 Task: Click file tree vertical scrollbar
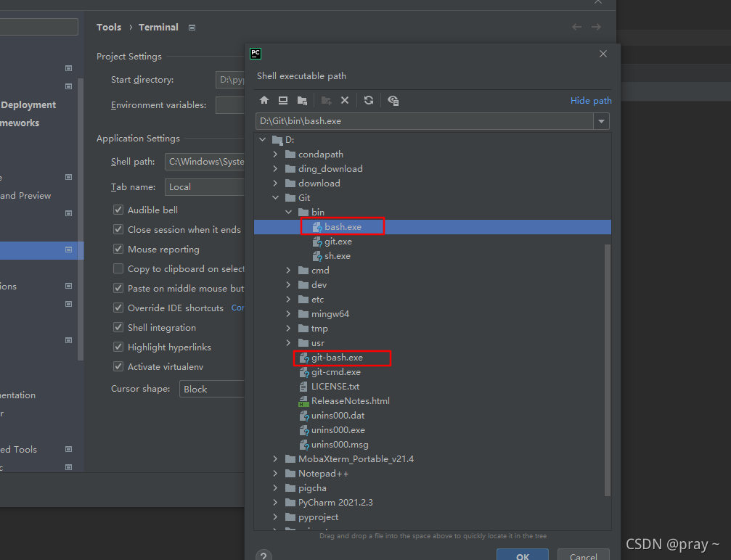pyautogui.click(x=607, y=370)
